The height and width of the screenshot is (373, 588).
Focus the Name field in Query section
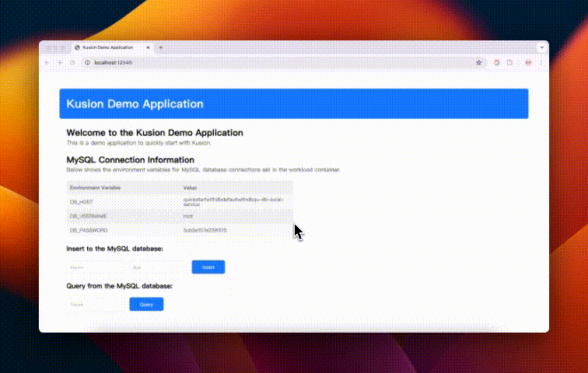94,305
